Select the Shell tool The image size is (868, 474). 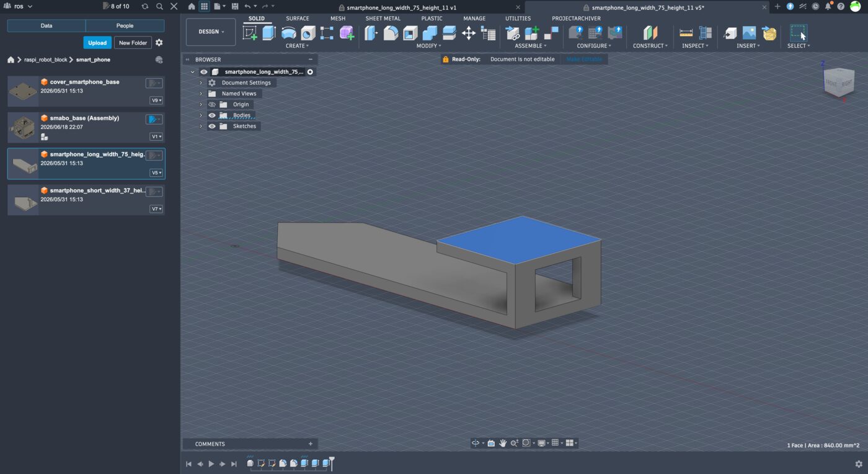point(410,33)
